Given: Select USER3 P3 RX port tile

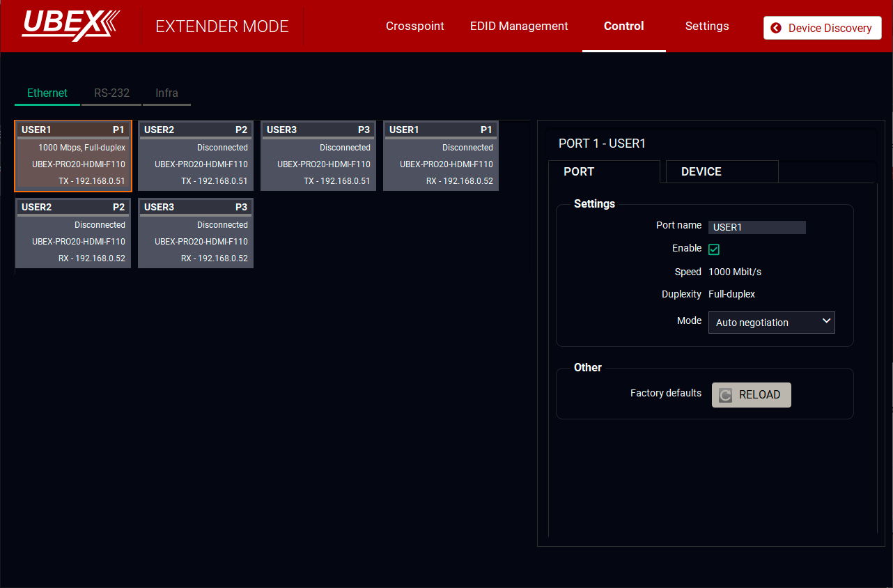Looking at the screenshot, I should [196, 233].
